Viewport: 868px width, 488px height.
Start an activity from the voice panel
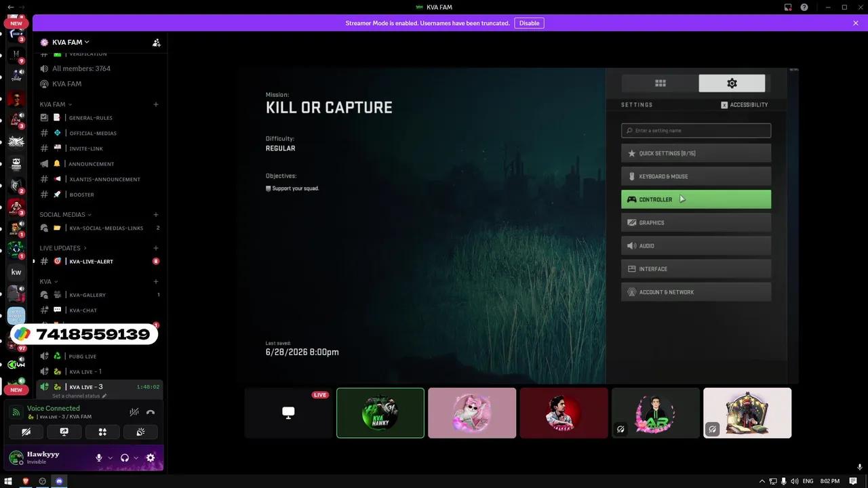point(102,432)
